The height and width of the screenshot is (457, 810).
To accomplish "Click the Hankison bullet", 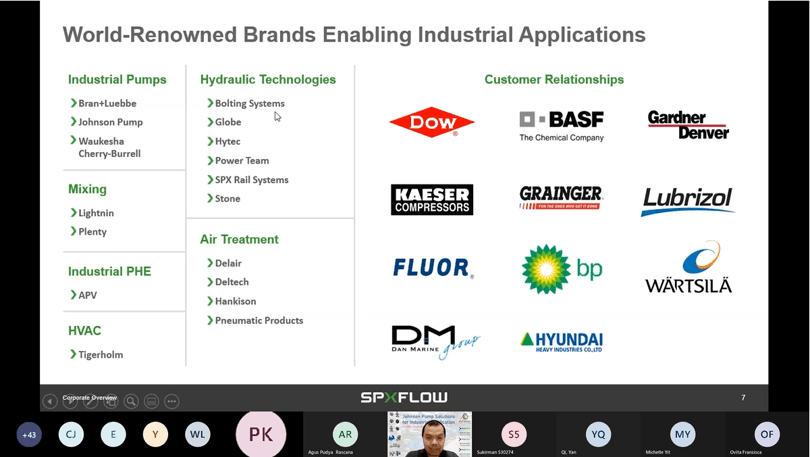I will click(x=231, y=301).
